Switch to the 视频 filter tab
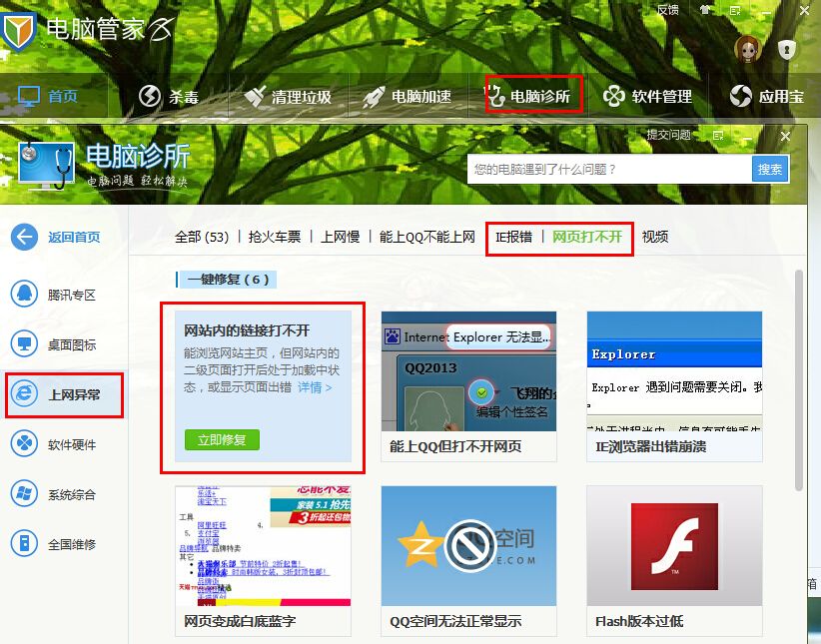Image resolution: width=821 pixels, height=644 pixels. coord(655,237)
